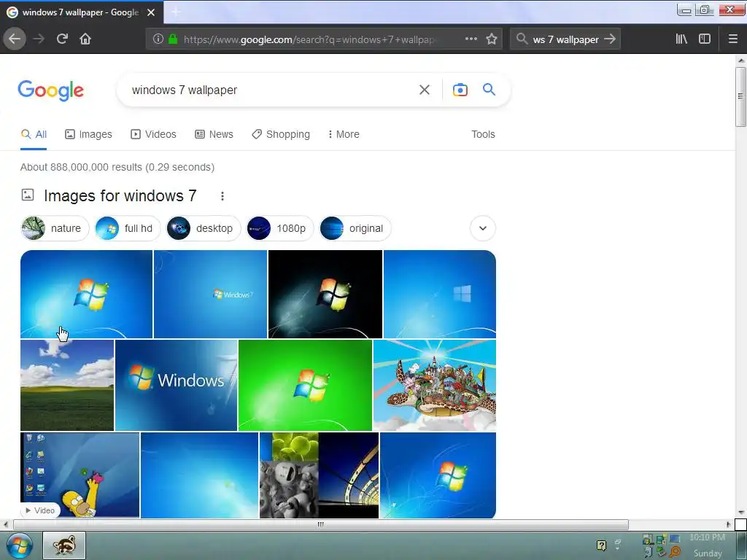
Task: Click the forward navigation arrow
Action: (39, 39)
